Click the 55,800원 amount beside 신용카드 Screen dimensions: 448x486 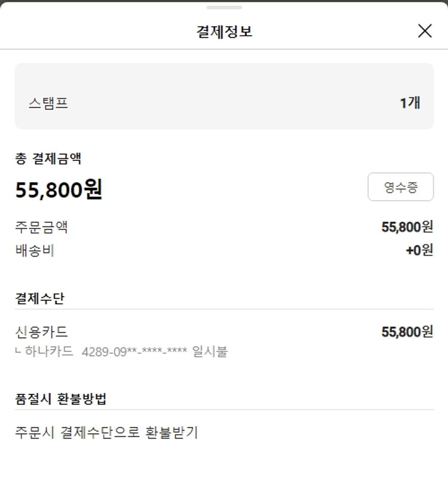point(407,332)
